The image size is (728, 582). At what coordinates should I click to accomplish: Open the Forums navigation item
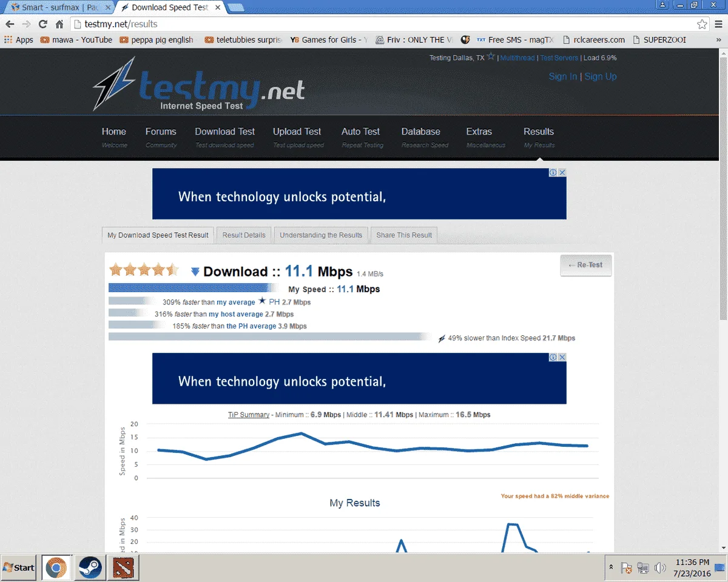tap(161, 137)
